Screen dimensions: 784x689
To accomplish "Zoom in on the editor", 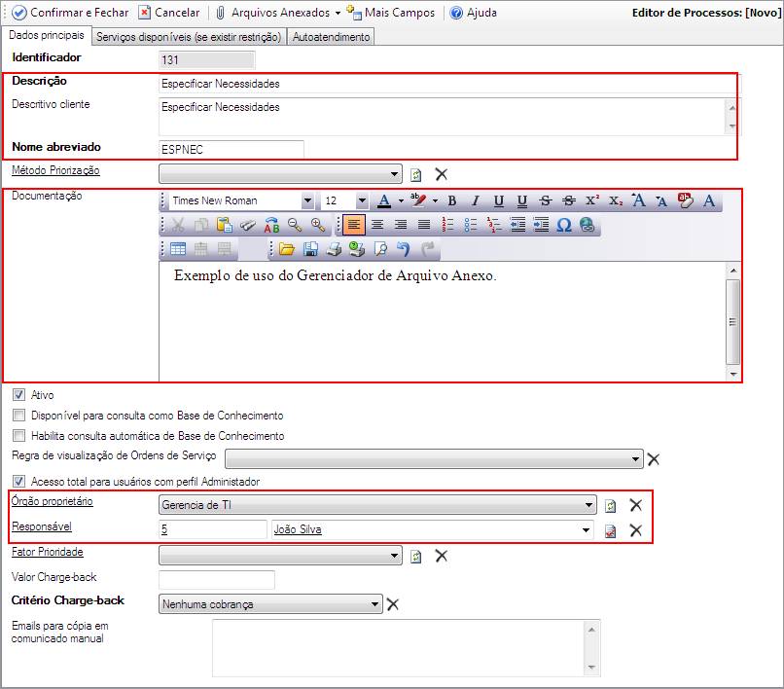I will [x=318, y=225].
